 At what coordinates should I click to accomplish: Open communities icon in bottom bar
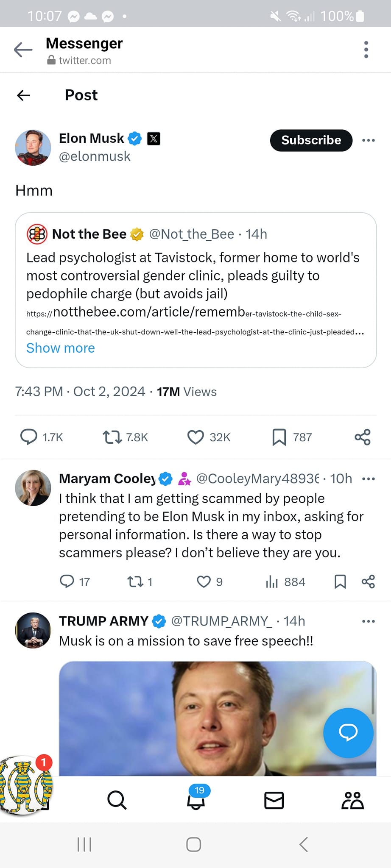(x=352, y=800)
